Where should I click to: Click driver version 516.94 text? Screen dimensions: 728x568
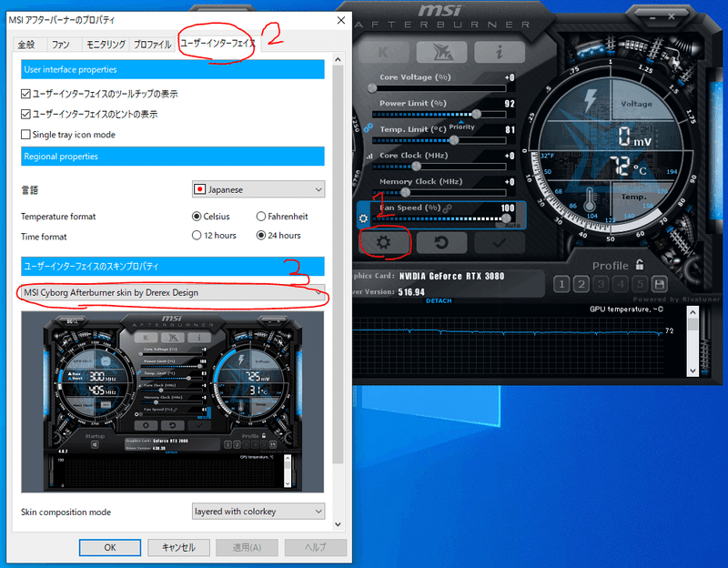point(411,292)
